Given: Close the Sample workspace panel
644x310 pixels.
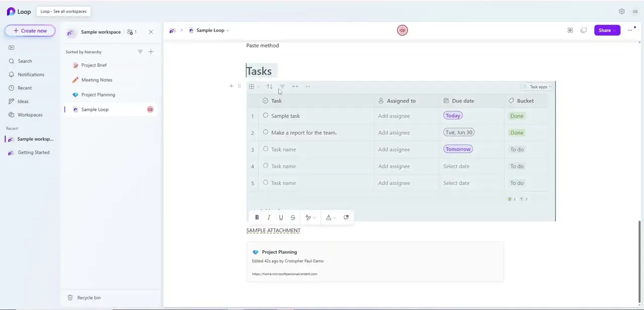Looking at the screenshot, I should pyautogui.click(x=151, y=32).
